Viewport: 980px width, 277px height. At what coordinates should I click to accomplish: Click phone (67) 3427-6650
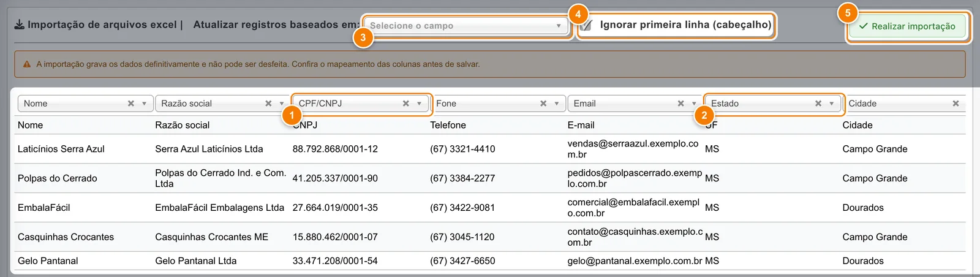click(462, 261)
